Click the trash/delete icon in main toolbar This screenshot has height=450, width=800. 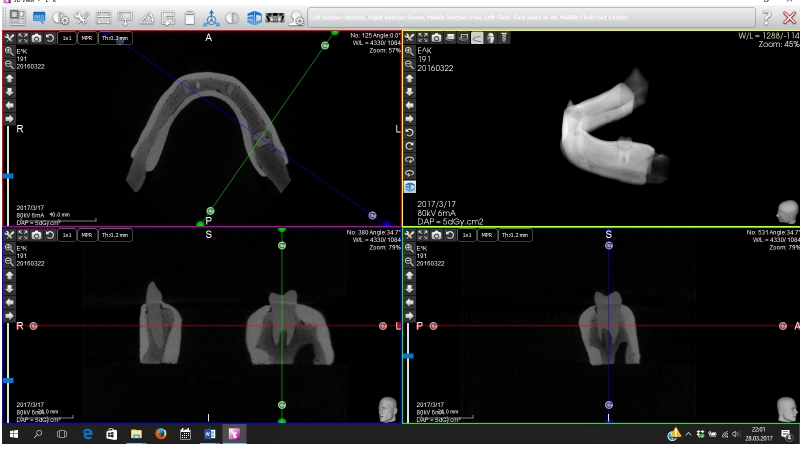pyautogui.click(x=190, y=18)
